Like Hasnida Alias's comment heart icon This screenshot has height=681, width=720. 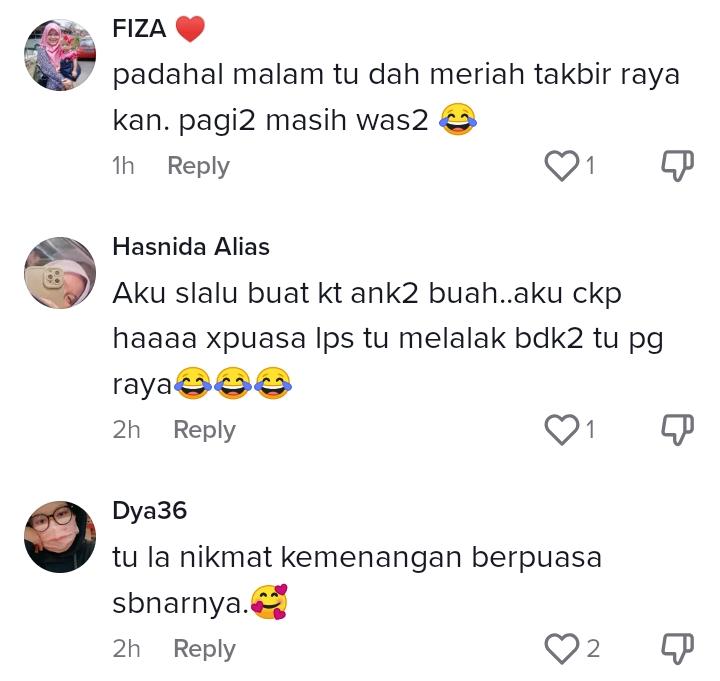(562, 430)
